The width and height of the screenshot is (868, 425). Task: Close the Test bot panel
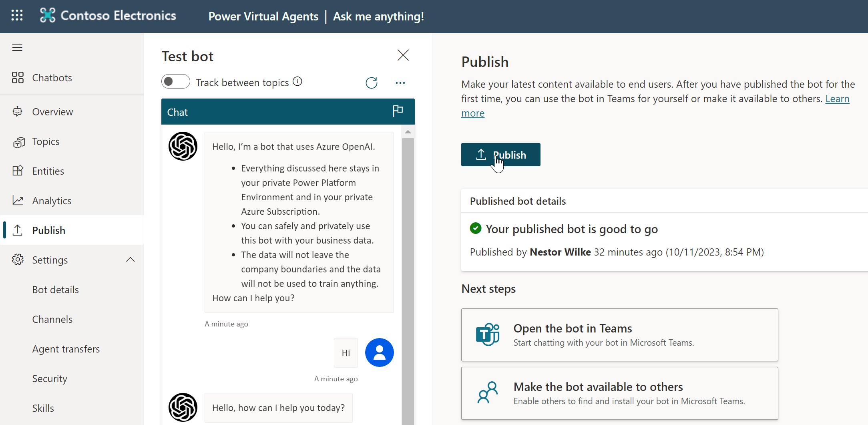[403, 55]
